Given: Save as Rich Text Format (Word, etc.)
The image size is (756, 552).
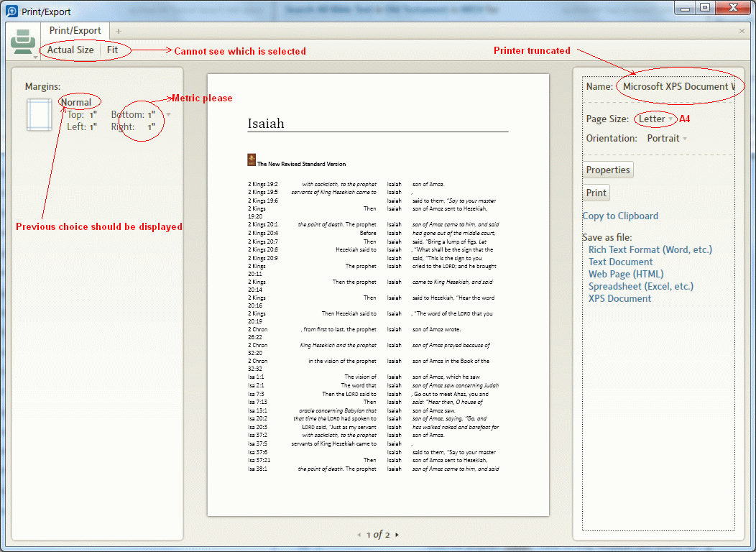Looking at the screenshot, I should click(x=650, y=249).
